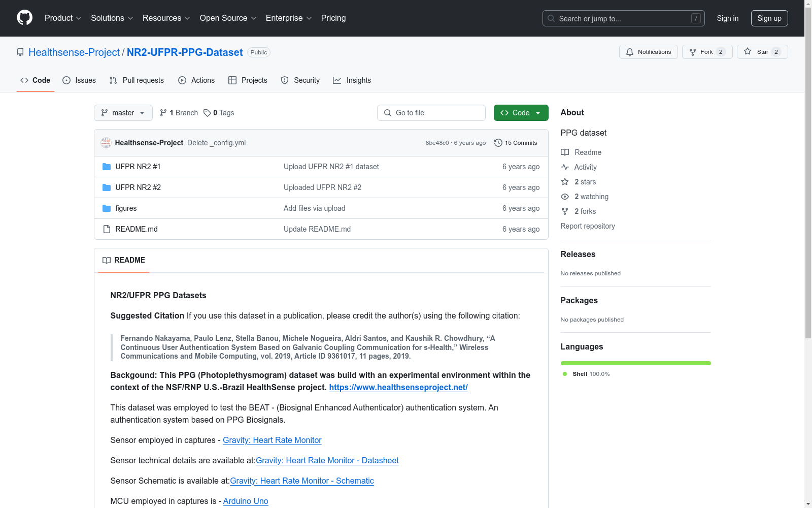Screen dimensions: 812x508
Task: Open the Update README.md commit
Action: click(317, 229)
